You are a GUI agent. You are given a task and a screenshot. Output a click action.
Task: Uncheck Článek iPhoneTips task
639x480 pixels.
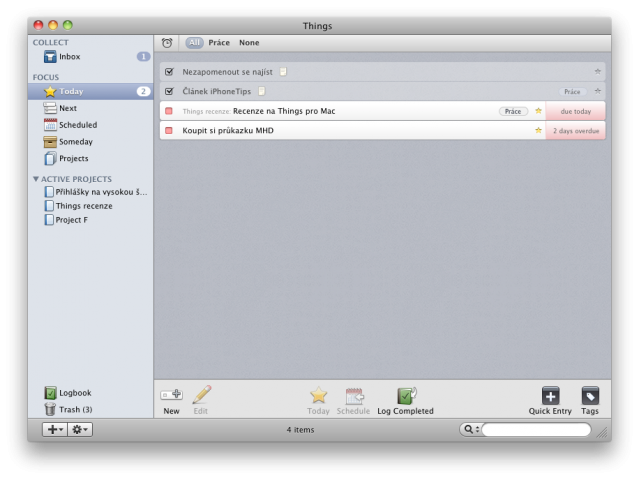pyautogui.click(x=169, y=91)
